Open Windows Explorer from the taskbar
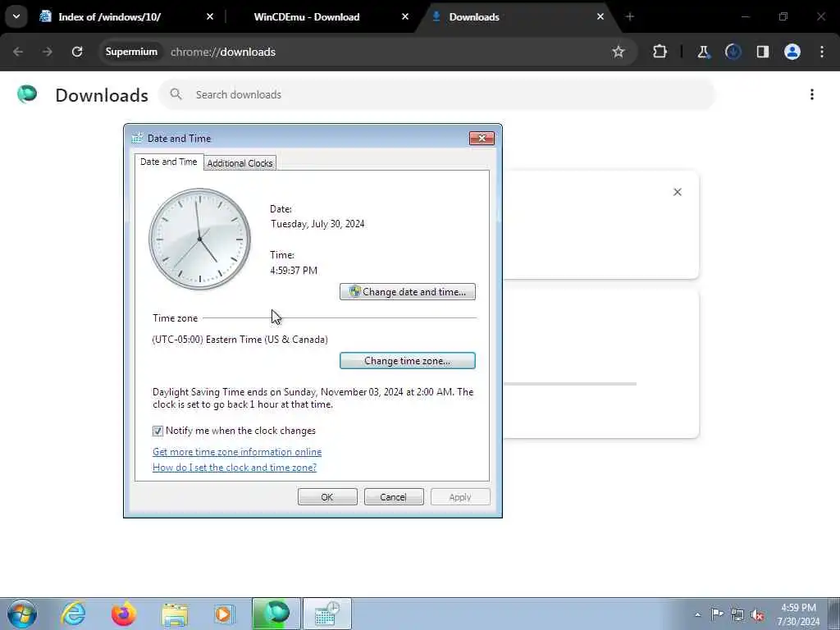Image resolution: width=840 pixels, height=630 pixels. [x=175, y=614]
